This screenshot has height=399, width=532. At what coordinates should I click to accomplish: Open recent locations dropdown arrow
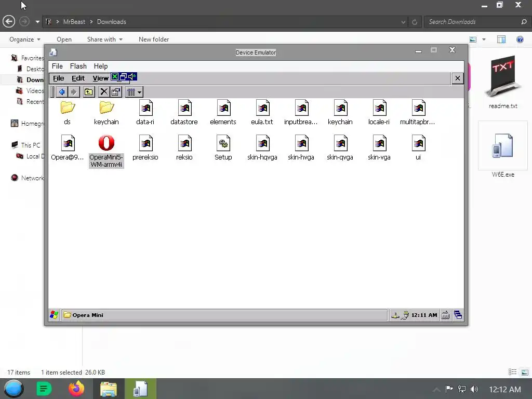(37, 22)
